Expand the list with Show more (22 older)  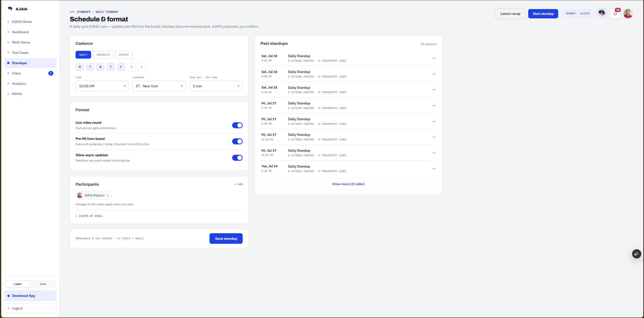point(348,184)
